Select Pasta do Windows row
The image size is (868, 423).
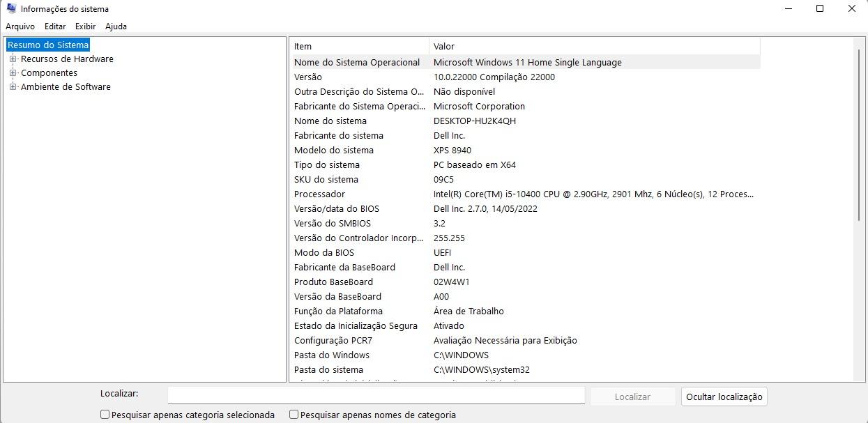(x=525, y=355)
